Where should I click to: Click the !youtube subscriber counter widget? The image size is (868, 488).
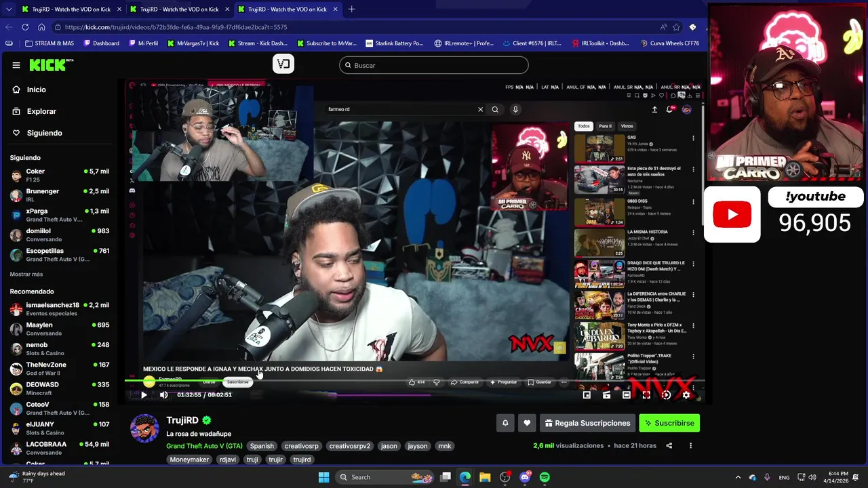[x=814, y=213]
